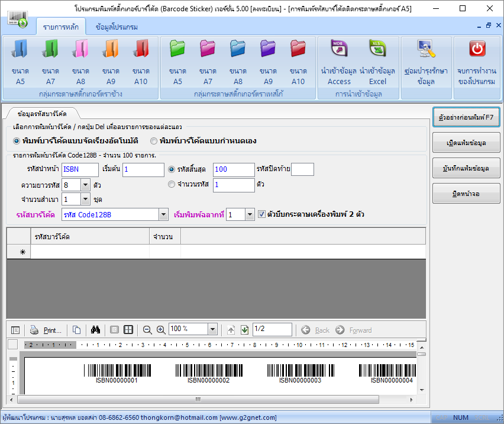Click the barcode application logo icon
Screen dimensions: 504x424
pos(18,20)
